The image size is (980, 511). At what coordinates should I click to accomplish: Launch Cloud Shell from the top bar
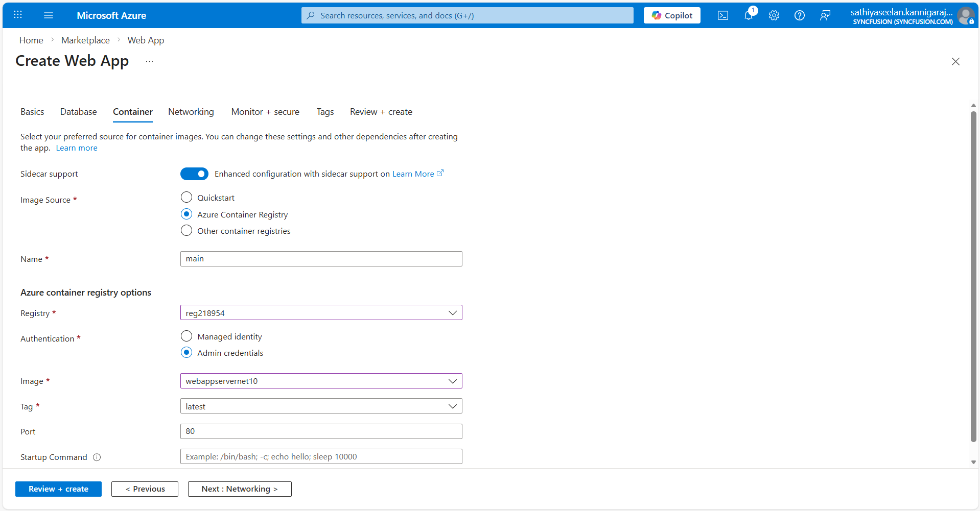(723, 15)
